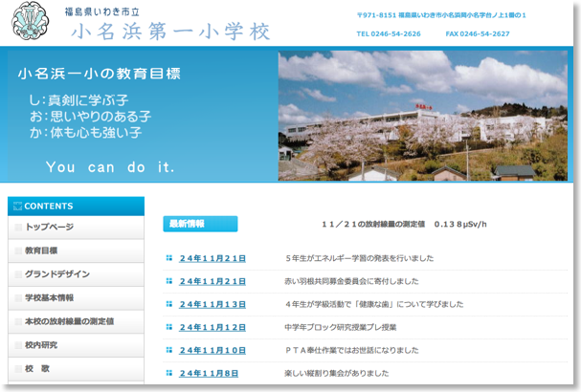581x392 pixels.
Task: Click bullet icon beside 24年11月12日 entry
Action: 169,327
